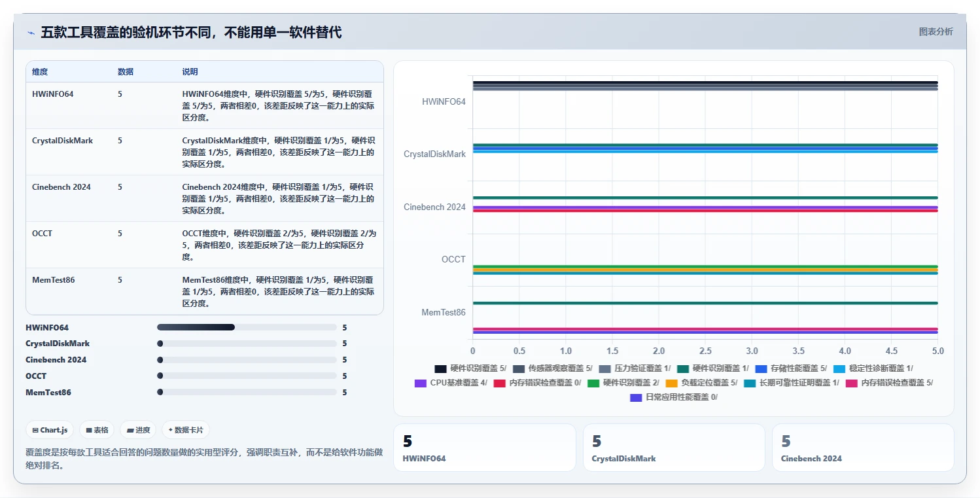Toggle legend item 硬件识别覆盖 2/
Screen dimensions: 980x498
(623, 383)
